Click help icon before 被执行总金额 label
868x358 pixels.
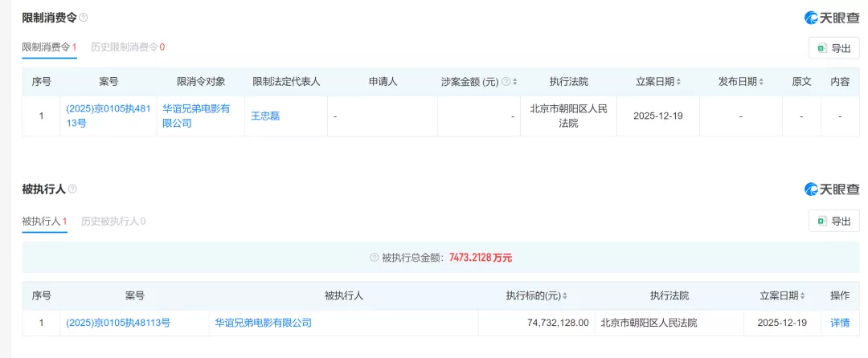pyautogui.click(x=374, y=258)
